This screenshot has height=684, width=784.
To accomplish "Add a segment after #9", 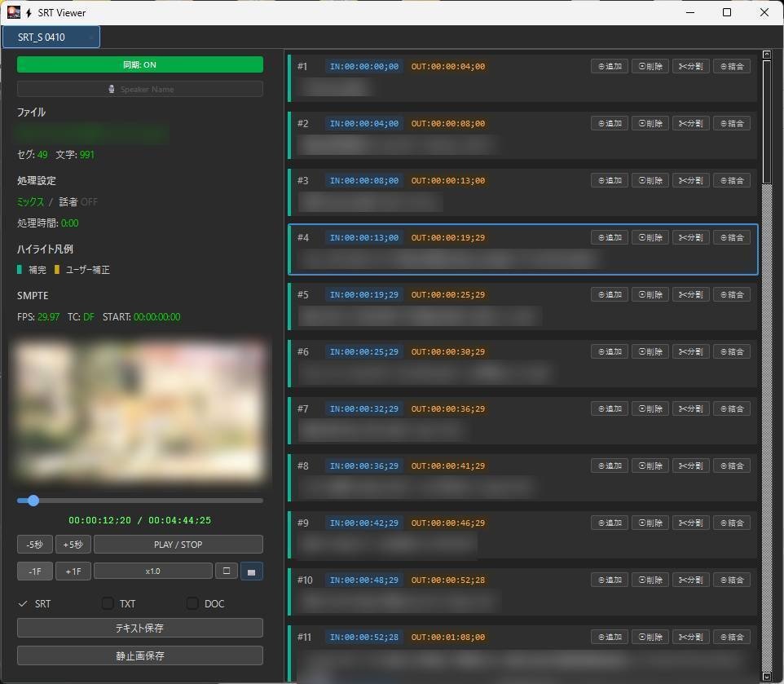I will (610, 523).
